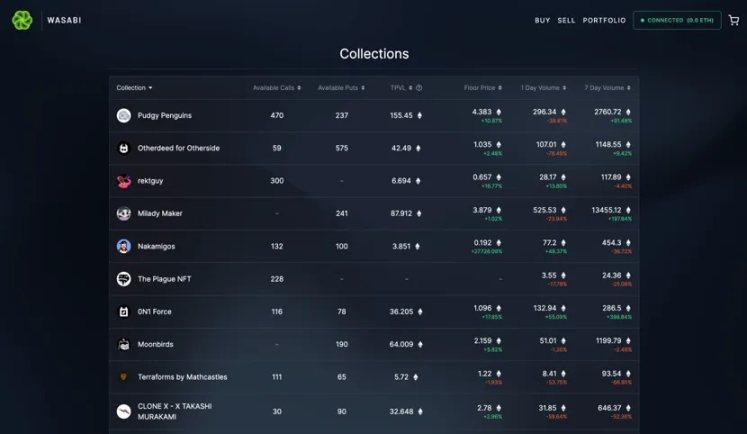The width and height of the screenshot is (747, 434).
Task: Click Pudgy Penguins 7 day volume 2760.72
Action: (x=607, y=112)
